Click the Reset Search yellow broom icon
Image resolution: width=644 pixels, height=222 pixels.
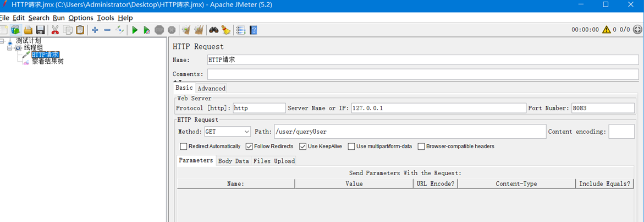[x=226, y=30]
